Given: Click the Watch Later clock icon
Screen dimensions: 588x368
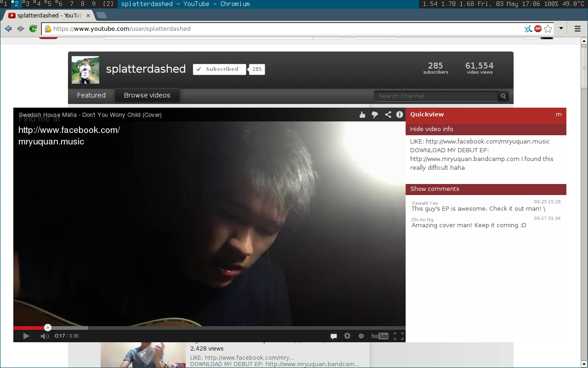Looking at the screenshot, I should [361, 336].
